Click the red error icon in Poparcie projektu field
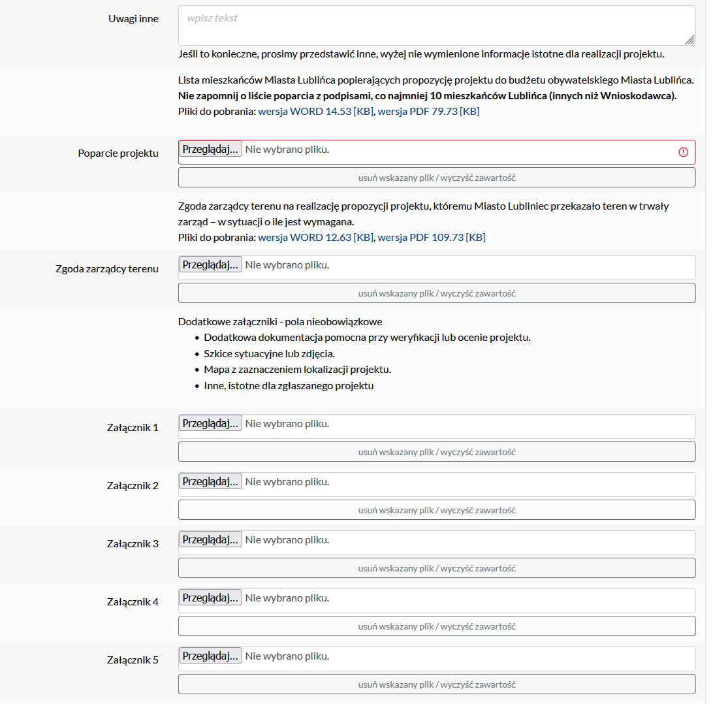 pos(684,152)
